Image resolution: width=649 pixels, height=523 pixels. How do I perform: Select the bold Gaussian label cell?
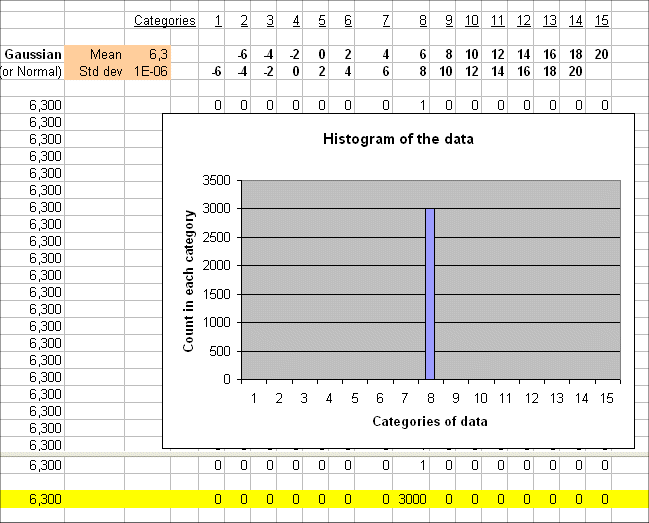click(33, 54)
